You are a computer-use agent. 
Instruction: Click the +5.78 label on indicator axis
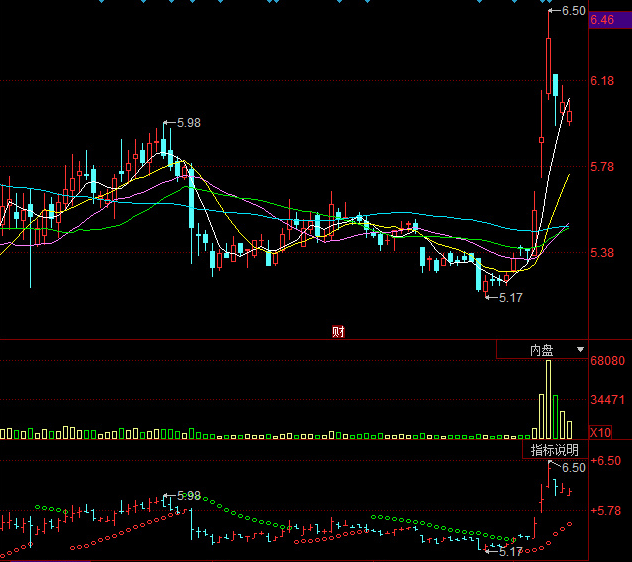click(605, 510)
